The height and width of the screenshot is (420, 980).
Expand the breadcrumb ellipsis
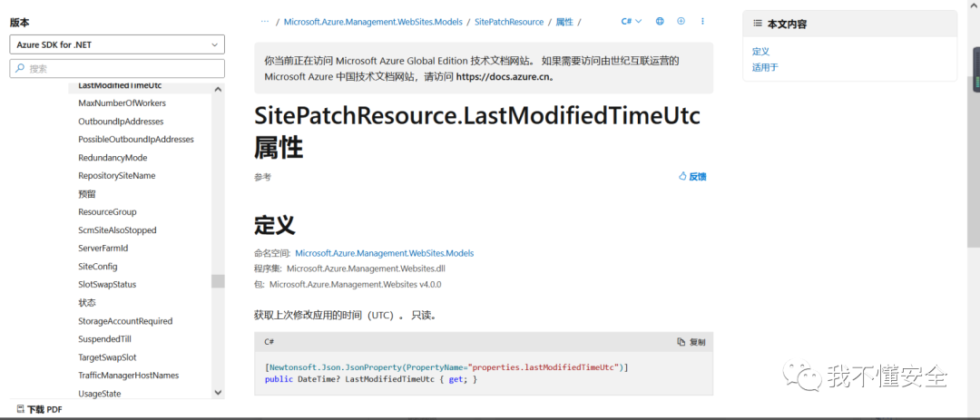(x=264, y=21)
